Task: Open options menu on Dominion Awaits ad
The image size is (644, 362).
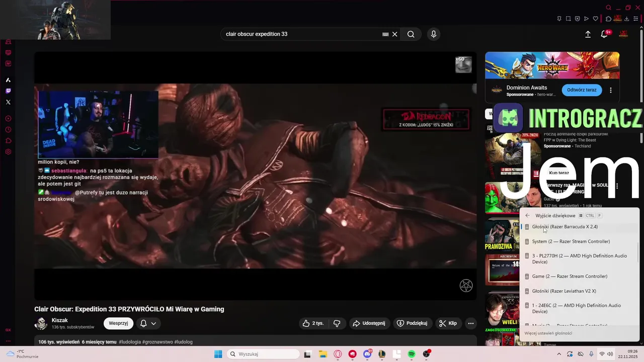Action: point(611,90)
